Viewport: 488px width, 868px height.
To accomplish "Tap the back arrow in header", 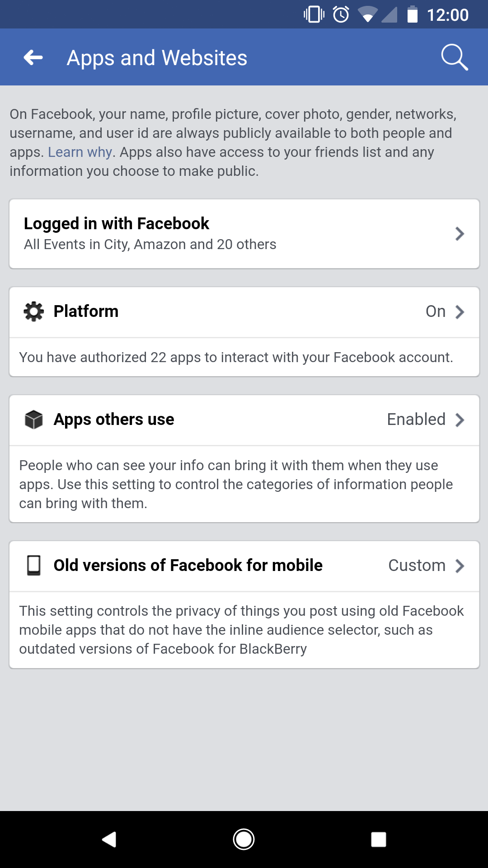I will click(33, 57).
